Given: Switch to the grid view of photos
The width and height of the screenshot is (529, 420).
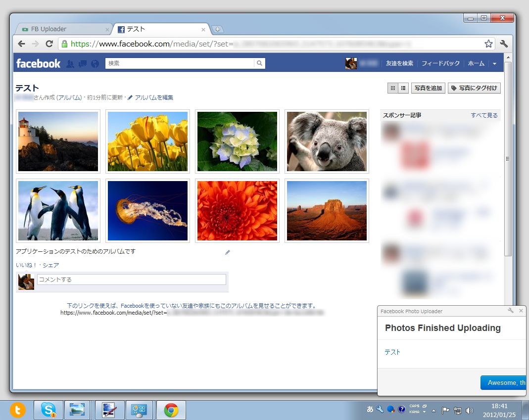Looking at the screenshot, I should [393, 88].
